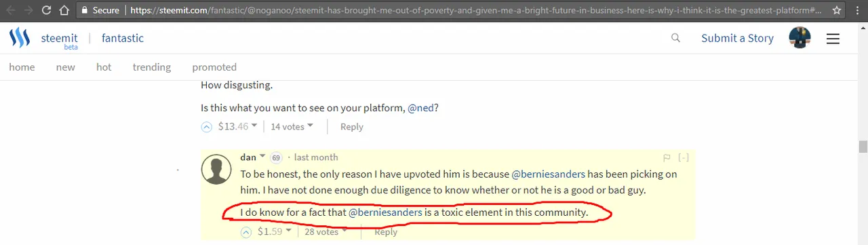The height and width of the screenshot is (245, 868).
Task: Click the user avatar in header
Action: [x=800, y=38]
